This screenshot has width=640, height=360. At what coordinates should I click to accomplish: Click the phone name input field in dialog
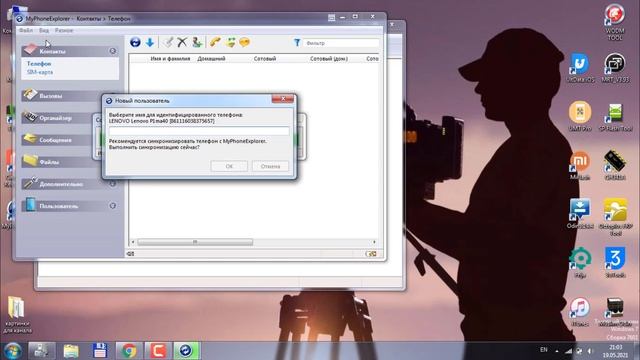[x=199, y=131]
